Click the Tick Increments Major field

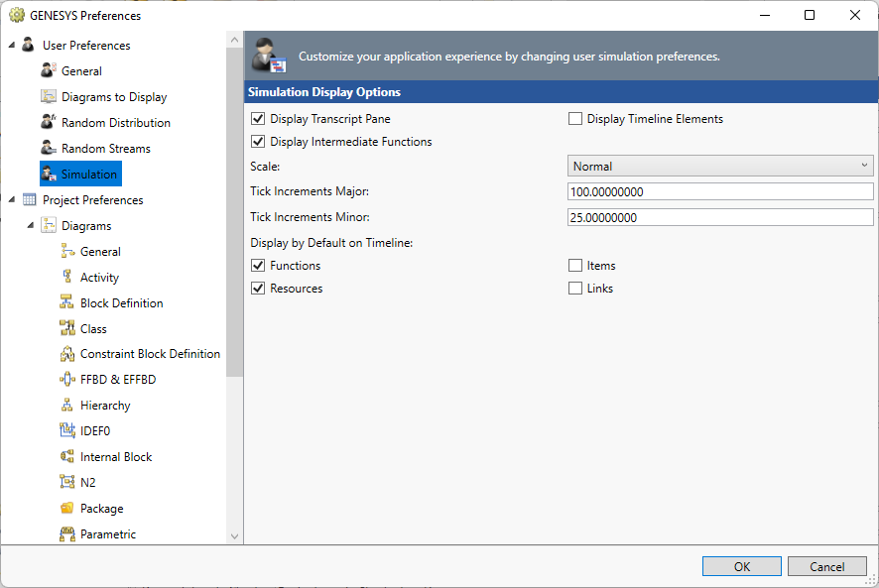tap(720, 191)
